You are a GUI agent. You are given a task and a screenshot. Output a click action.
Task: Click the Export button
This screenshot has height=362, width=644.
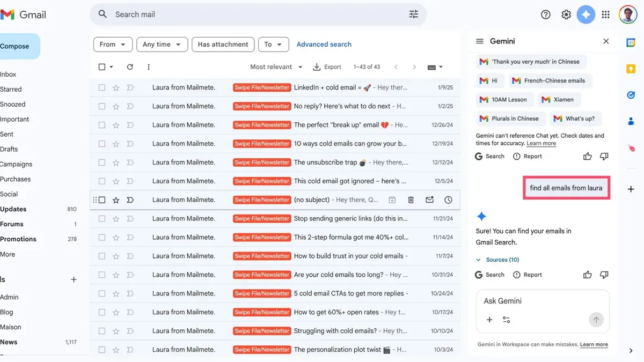[327, 67]
